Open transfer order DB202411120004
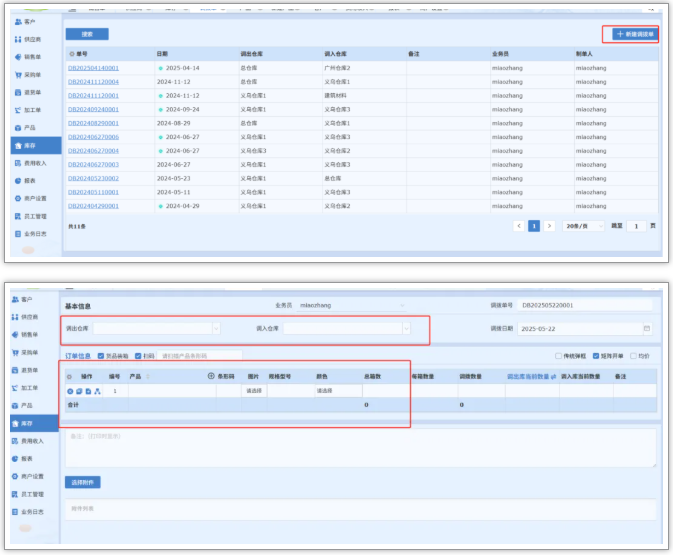 click(x=93, y=82)
